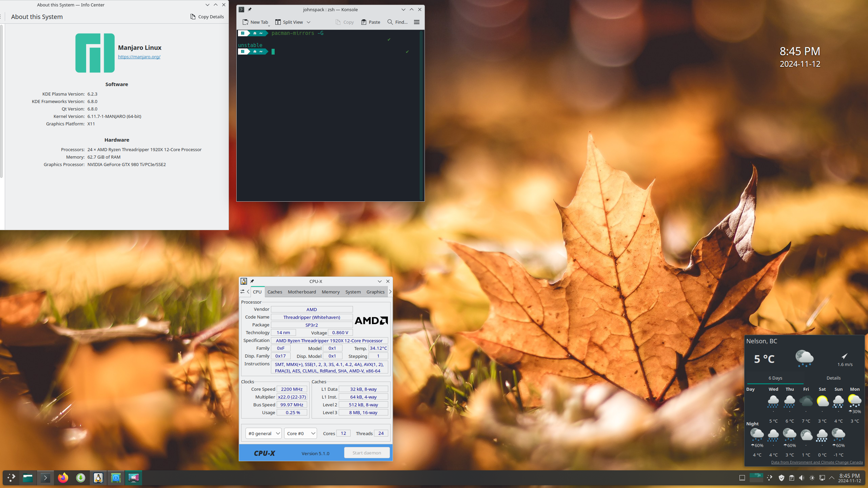This screenshot has width=868, height=488.
Task: Click the '34.12°C' temperature value
Action: [x=378, y=348]
